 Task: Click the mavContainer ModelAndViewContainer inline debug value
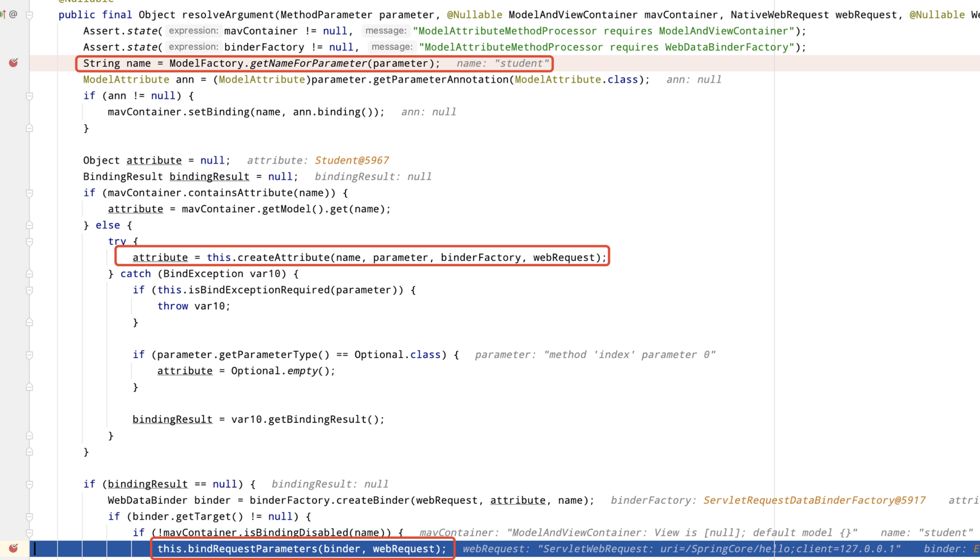click(x=638, y=533)
